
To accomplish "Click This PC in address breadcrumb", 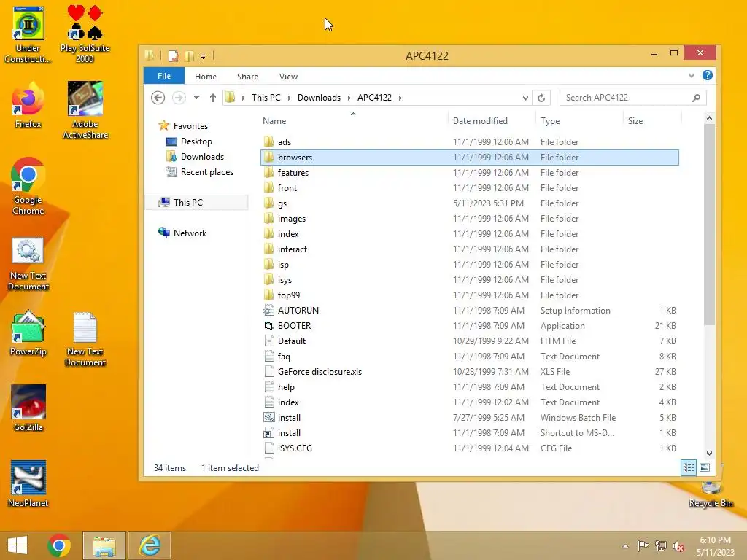I will [266, 98].
